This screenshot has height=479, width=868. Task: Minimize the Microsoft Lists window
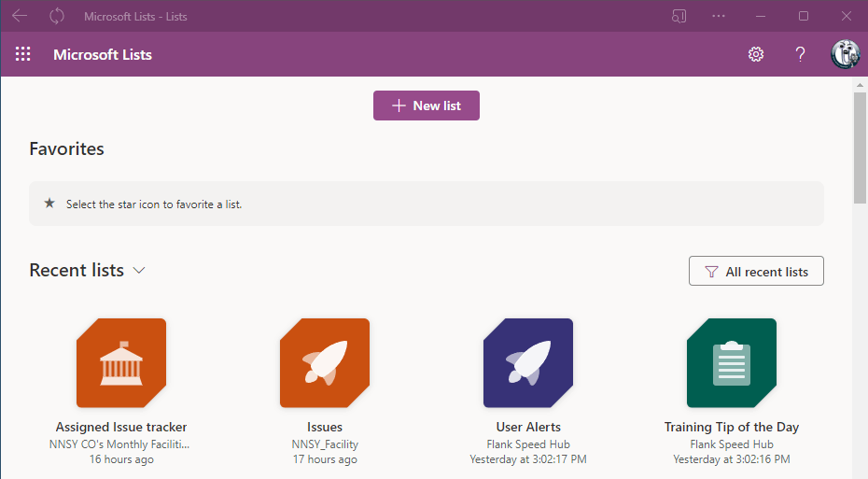pyautogui.click(x=761, y=16)
